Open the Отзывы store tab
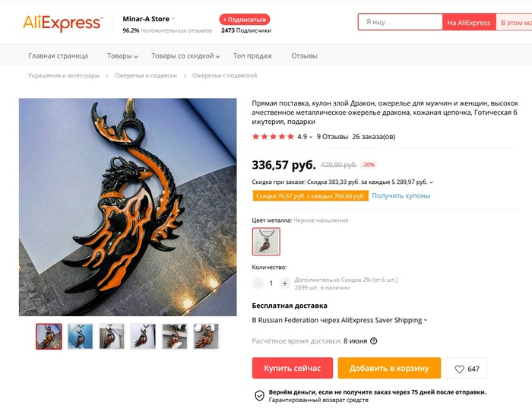 pyautogui.click(x=304, y=56)
